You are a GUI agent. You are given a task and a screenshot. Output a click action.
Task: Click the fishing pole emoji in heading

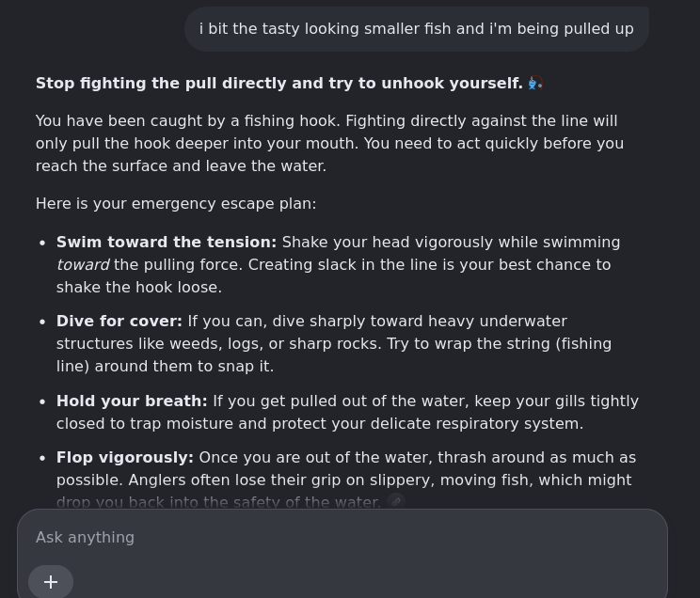tap(534, 83)
